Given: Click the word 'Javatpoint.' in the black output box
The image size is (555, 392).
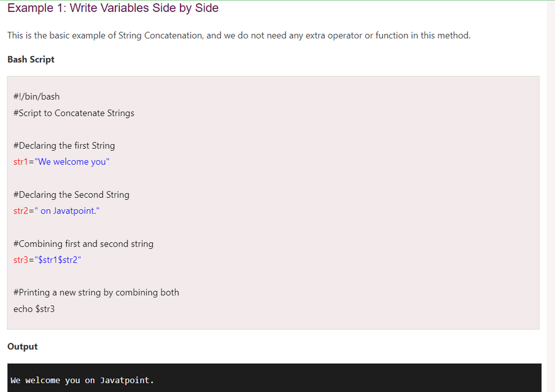Looking at the screenshot, I should click(127, 381).
